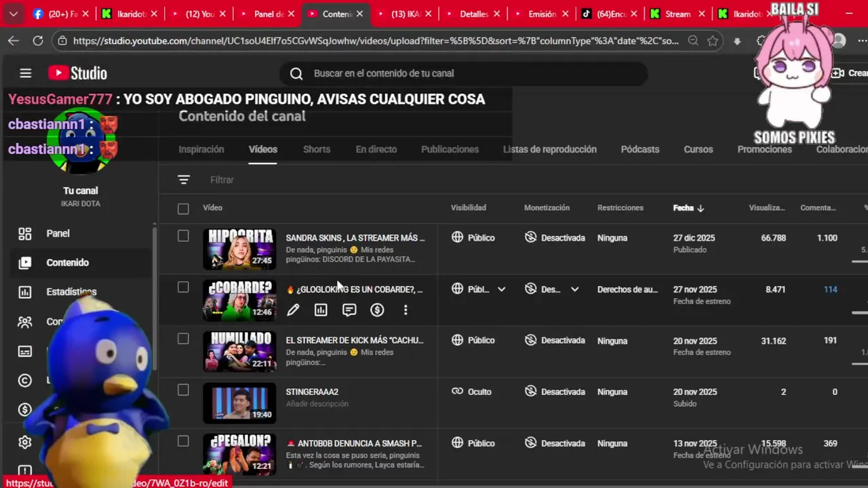
Task: Open the En directo tab
Action: 376,149
